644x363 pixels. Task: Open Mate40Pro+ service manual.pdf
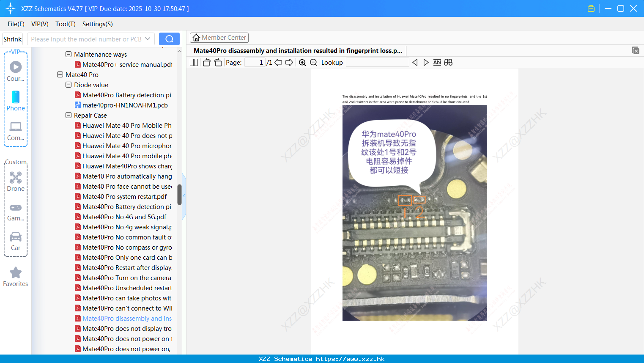123,64
